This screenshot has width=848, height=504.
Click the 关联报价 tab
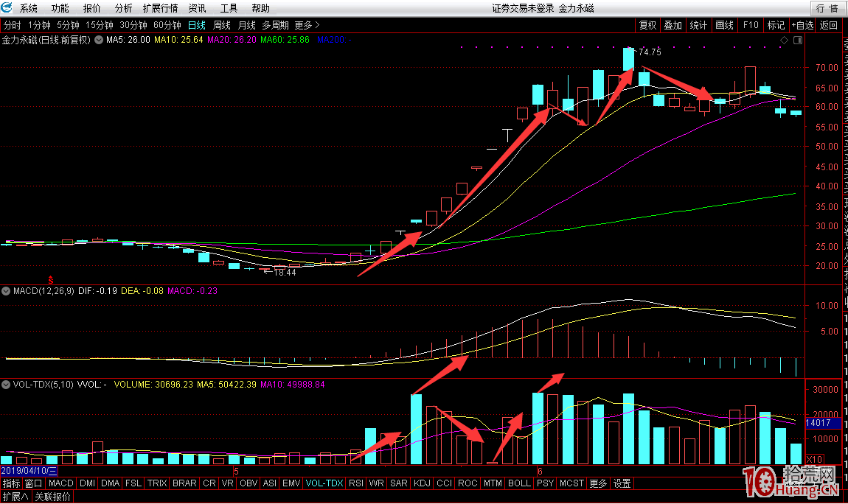point(52,497)
